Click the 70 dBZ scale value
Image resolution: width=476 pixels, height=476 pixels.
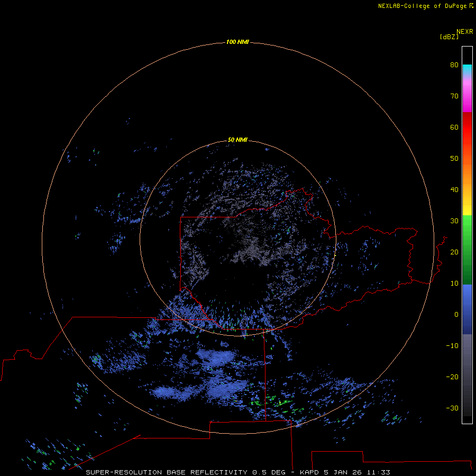[454, 96]
